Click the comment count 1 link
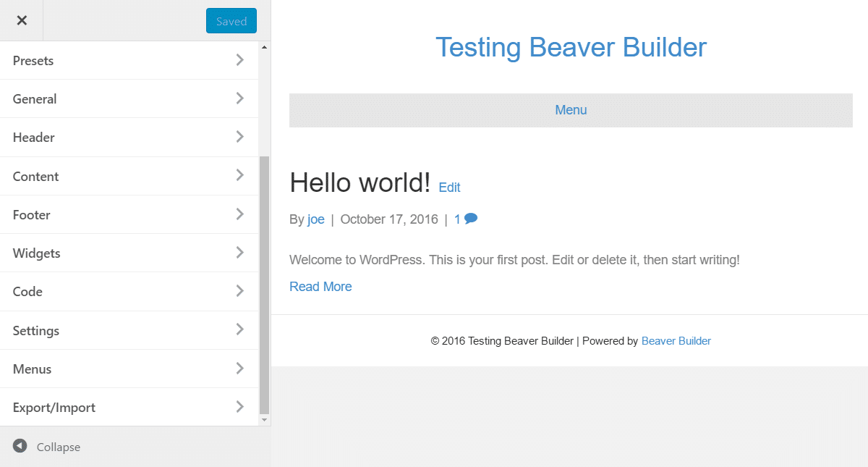Image resolution: width=868 pixels, height=467 pixels. pyautogui.click(x=458, y=219)
